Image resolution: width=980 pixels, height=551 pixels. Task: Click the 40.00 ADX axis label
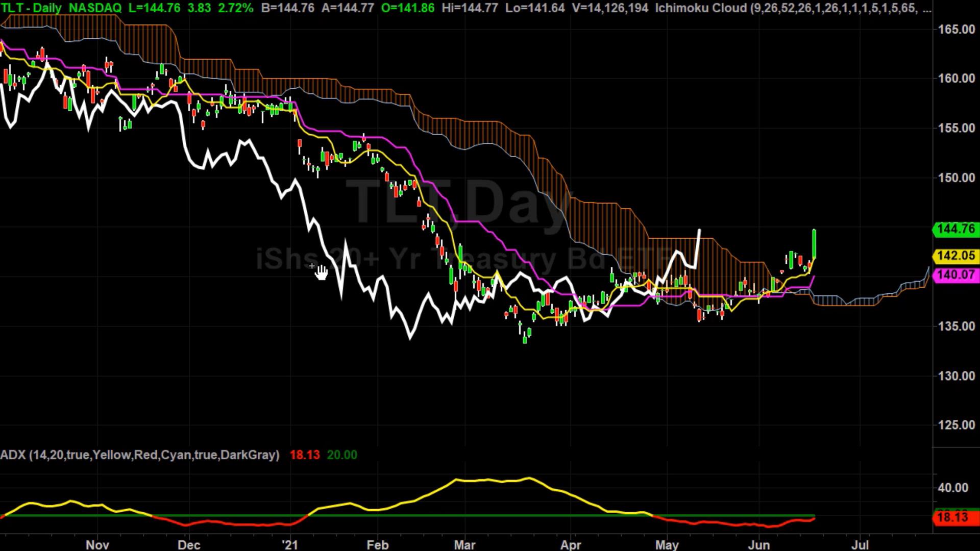click(953, 488)
